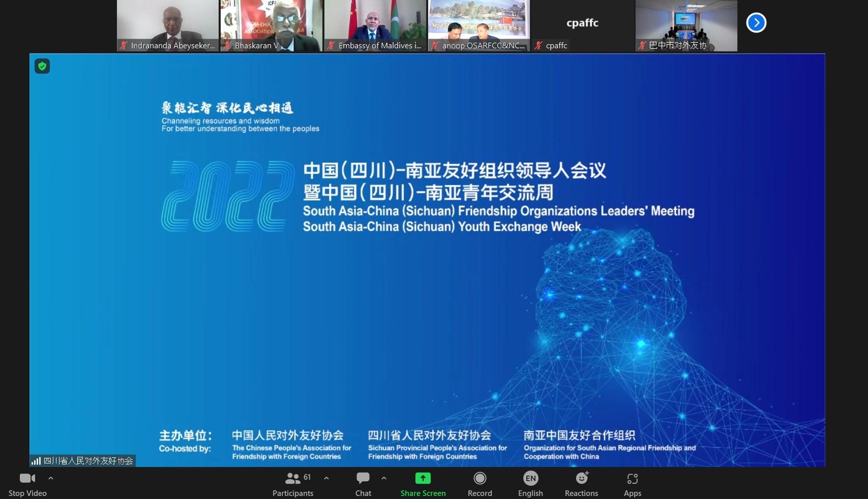
Task: Click the English label under the EN icon
Action: [x=530, y=493]
